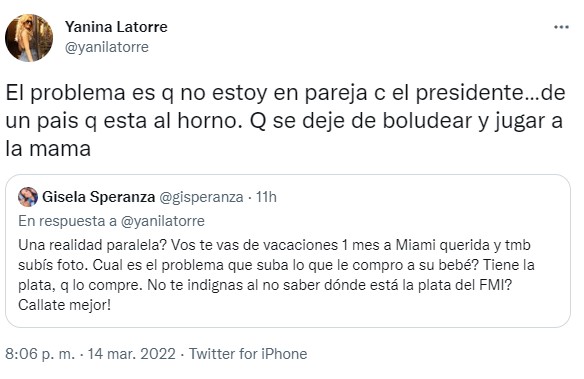Click the @gisperanza handle
The width and height of the screenshot is (584, 379).
[x=201, y=197]
